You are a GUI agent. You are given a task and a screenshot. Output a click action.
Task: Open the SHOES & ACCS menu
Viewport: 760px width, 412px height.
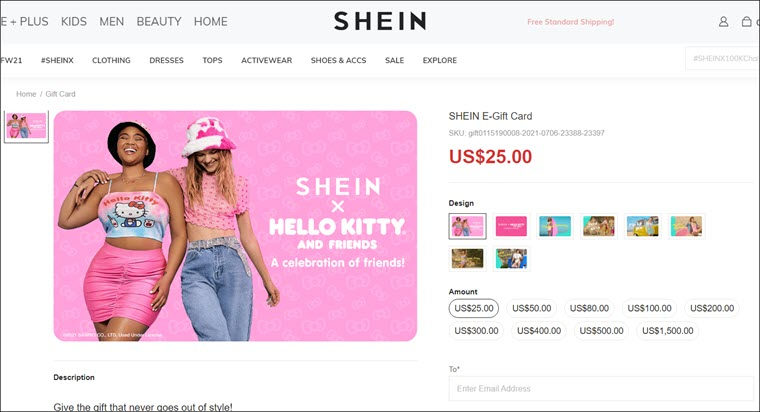tap(338, 60)
